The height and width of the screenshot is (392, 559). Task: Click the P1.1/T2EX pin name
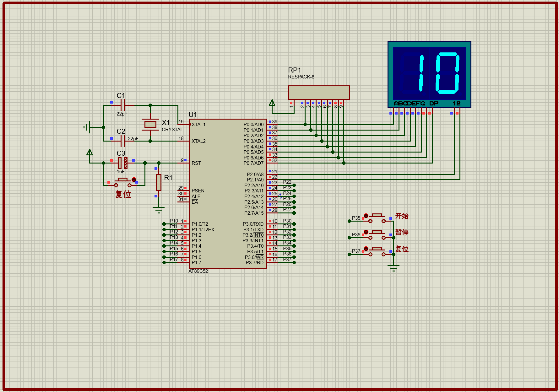pos(203,230)
